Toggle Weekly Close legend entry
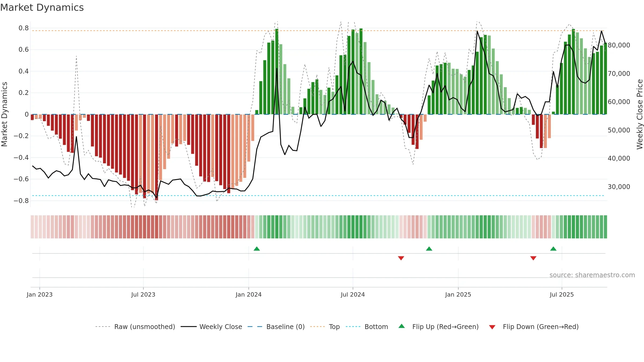Viewport: 644px width, 362px height. pyautogui.click(x=211, y=327)
